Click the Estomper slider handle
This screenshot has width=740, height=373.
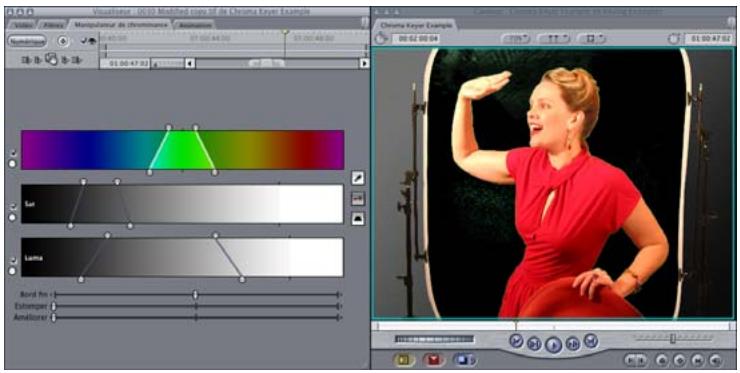click(x=54, y=306)
